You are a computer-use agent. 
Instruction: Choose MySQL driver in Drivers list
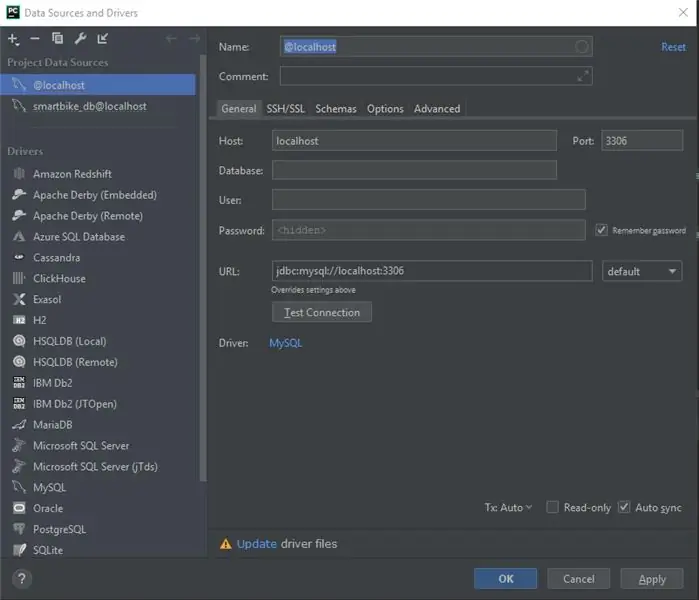(49, 488)
